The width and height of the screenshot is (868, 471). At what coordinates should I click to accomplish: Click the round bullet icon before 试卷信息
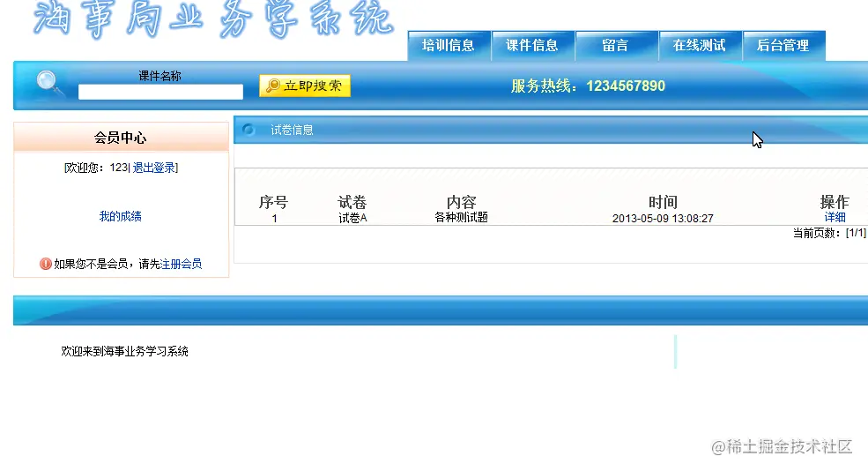coord(248,130)
